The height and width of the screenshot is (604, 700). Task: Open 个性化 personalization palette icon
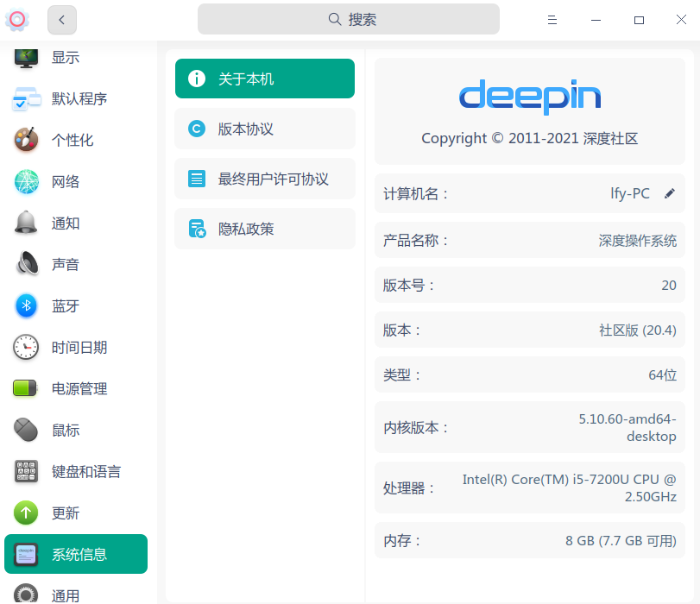click(25, 140)
